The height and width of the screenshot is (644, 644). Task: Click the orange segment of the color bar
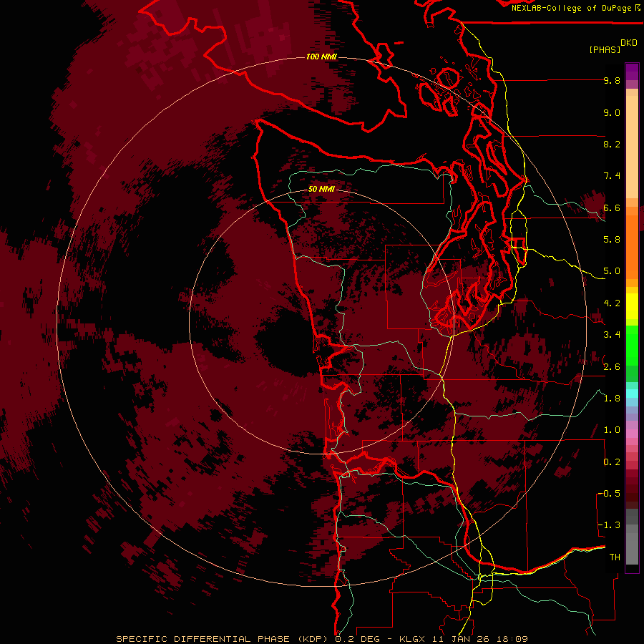632,246
